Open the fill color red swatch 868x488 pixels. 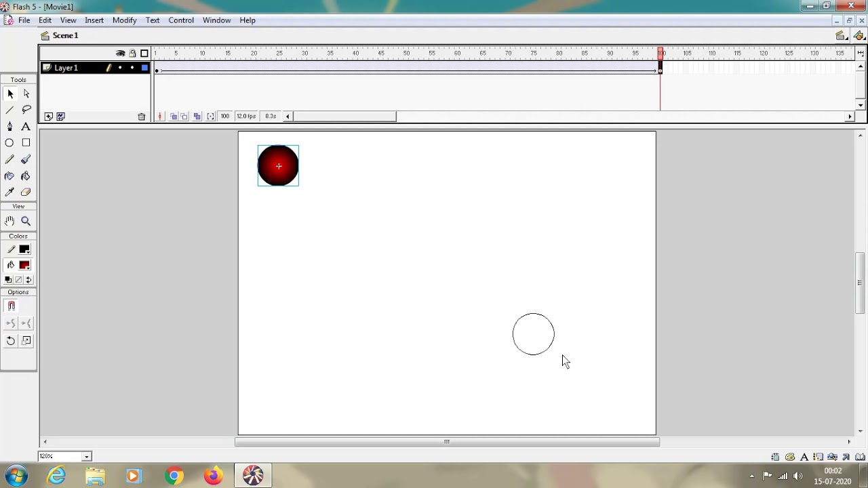pyautogui.click(x=24, y=265)
